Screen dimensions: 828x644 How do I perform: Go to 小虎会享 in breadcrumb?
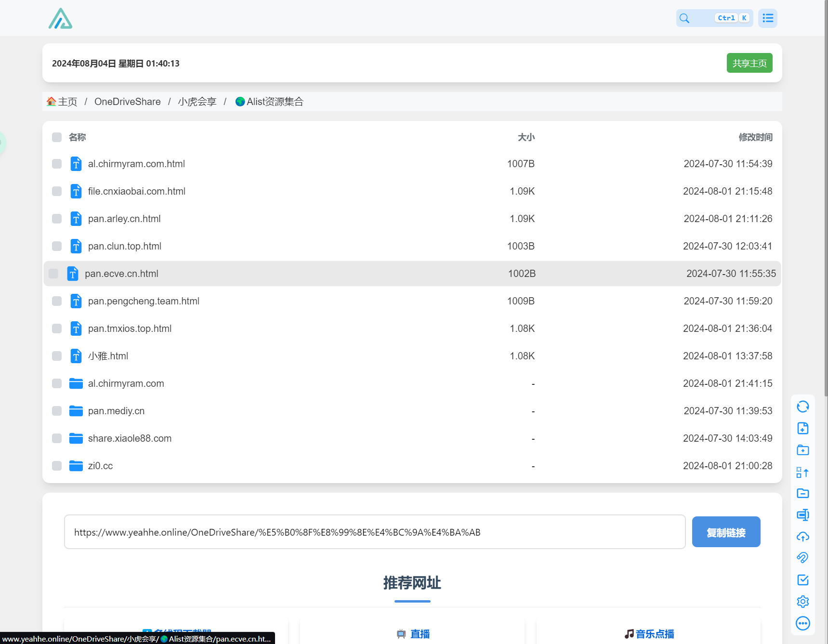[x=197, y=102]
